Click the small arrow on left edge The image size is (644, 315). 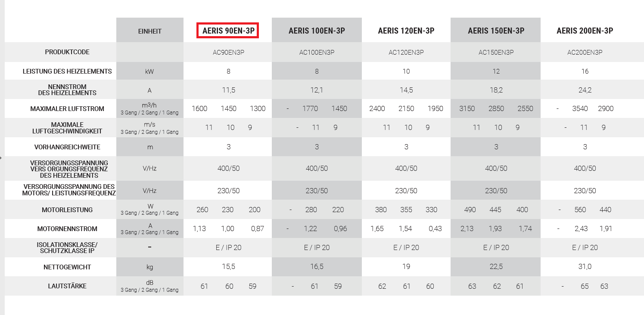(1, 158)
